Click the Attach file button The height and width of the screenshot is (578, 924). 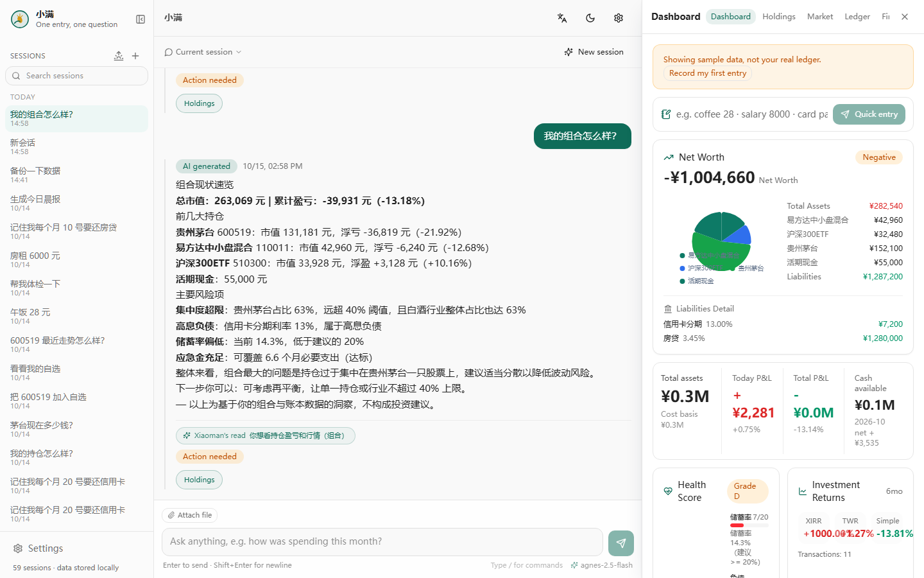(x=190, y=515)
